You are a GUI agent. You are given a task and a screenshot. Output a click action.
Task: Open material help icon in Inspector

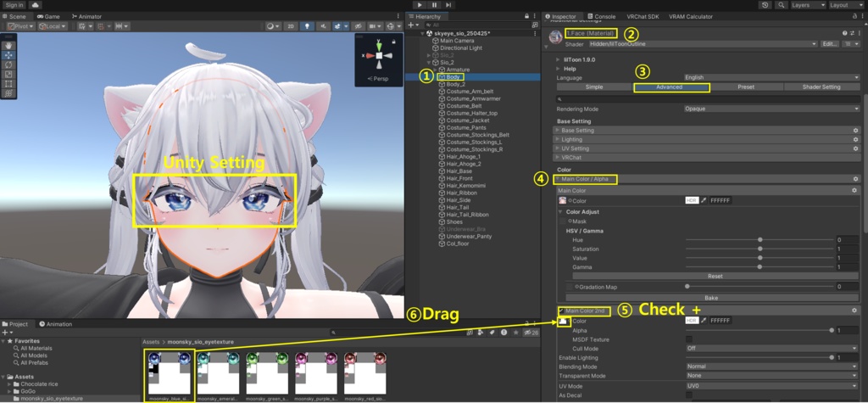pyautogui.click(x=845, y=34)
